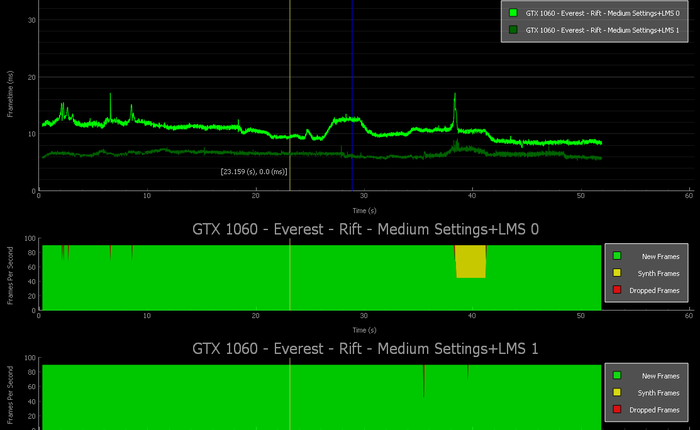Click the yellow Synth Frames swatch in the LMS 0 legend
700x430 pixels.
point(617,273)
